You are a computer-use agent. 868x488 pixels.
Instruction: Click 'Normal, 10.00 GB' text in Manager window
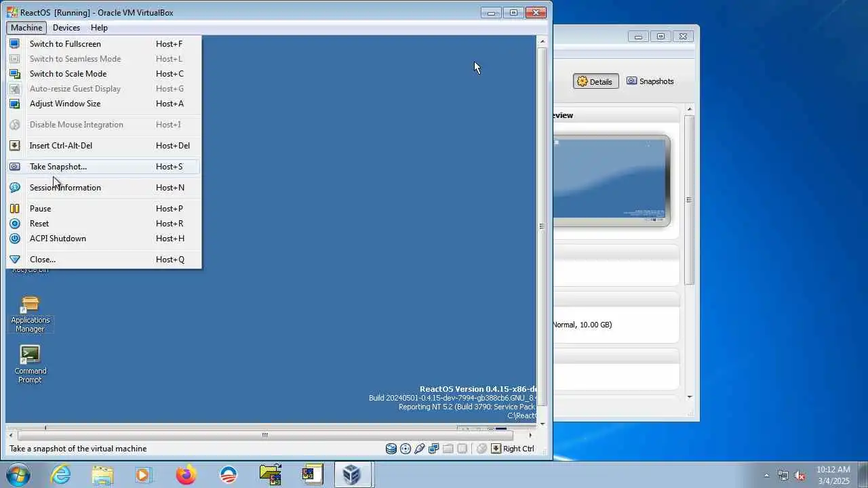coord(583,325)
